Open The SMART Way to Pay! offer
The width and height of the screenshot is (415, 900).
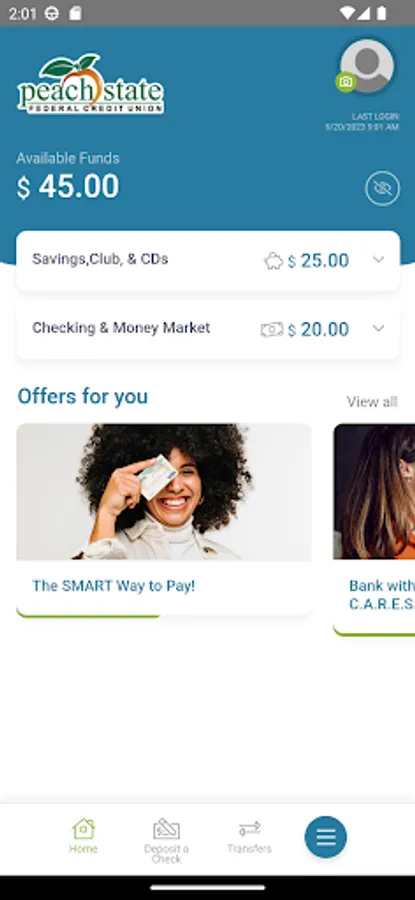[114, 586]
